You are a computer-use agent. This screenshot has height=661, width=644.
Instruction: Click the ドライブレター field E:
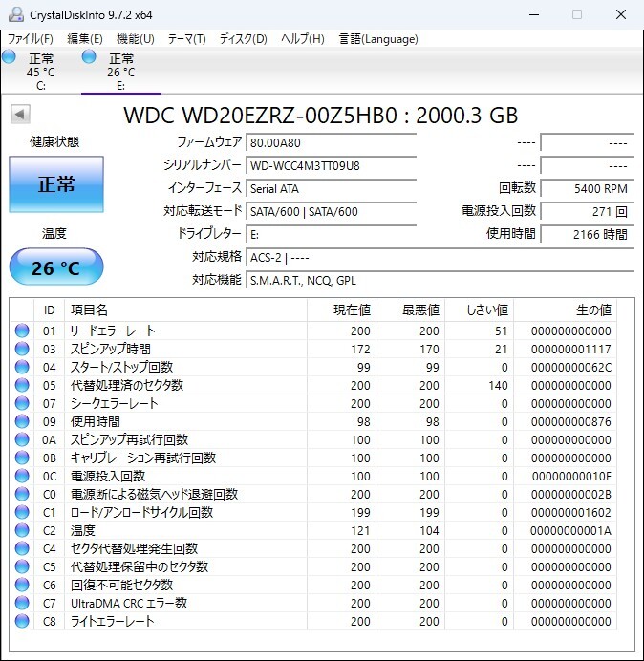(x=331, y=234)
